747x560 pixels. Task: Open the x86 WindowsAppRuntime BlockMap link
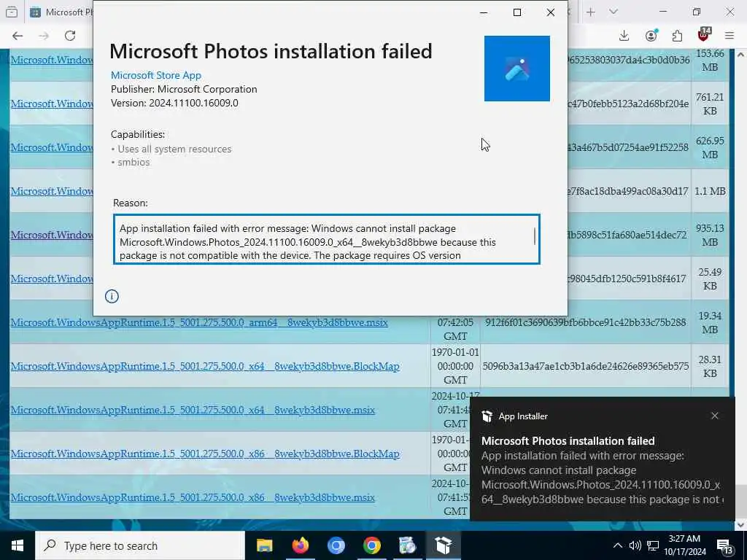pyautogui.click(x=205, y=454)
